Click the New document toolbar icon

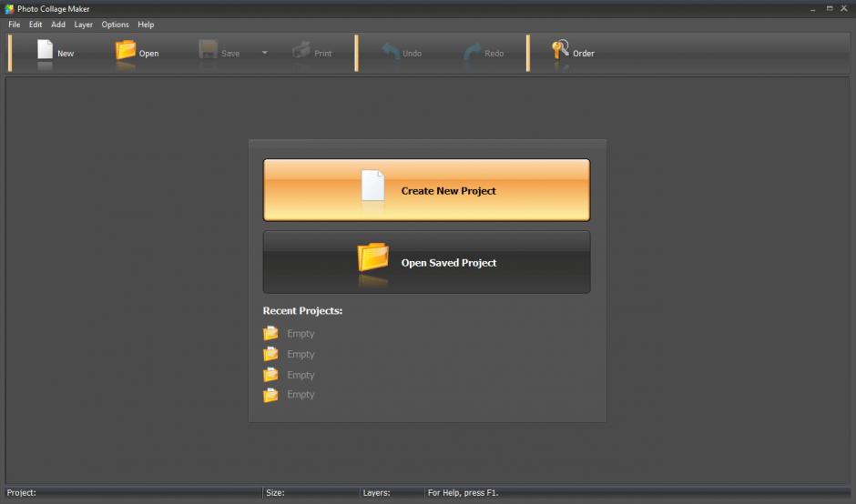click(x=45, y=50)
